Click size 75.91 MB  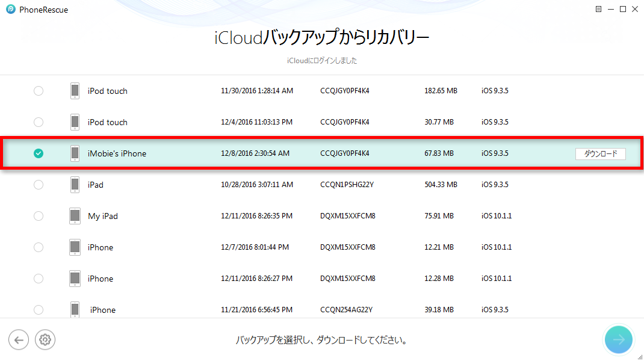(x=439, y=215)
